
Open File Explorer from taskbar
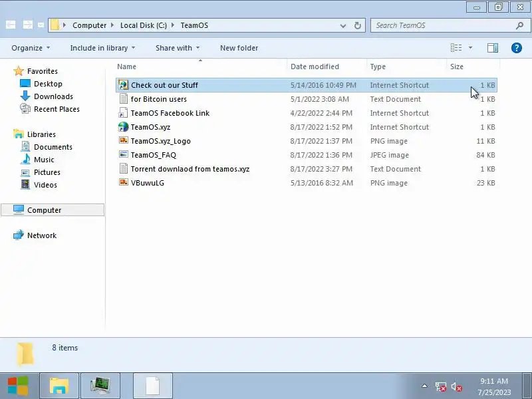click(59, 386)
